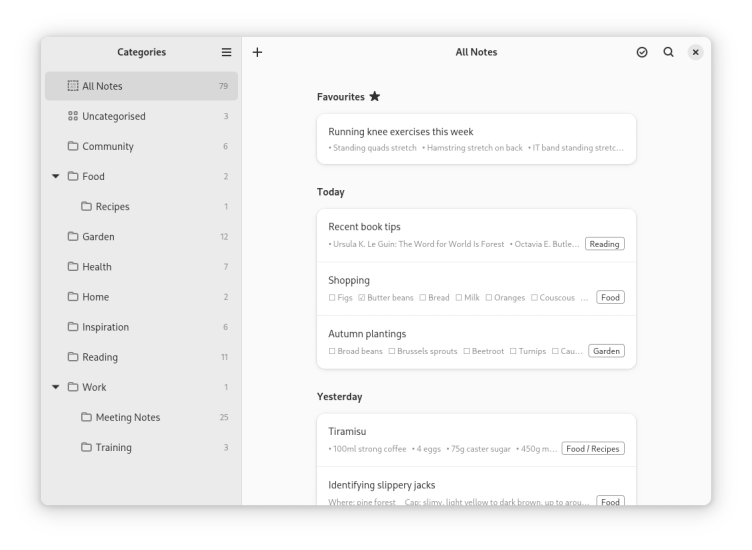Click the Reading tag on Recent book tips

(x=604, y=244)
